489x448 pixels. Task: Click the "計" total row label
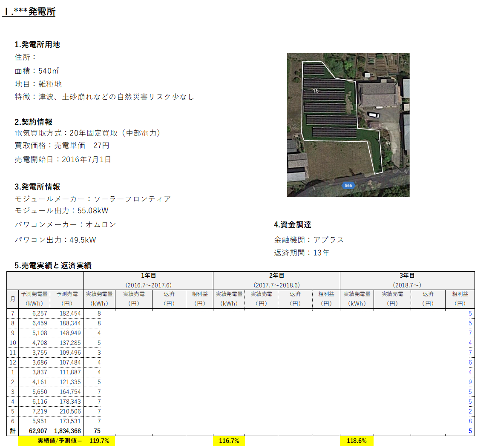tap(13, 431)
